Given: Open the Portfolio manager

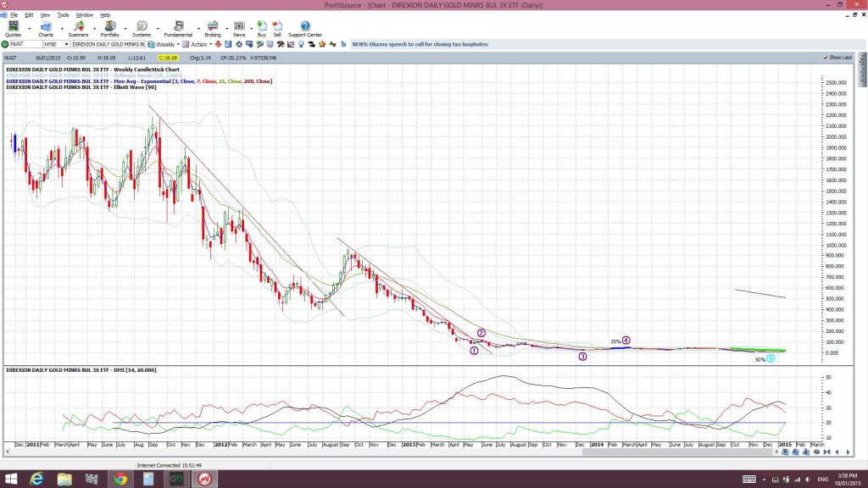Looking at the screenshot, I should pos(109,29).
